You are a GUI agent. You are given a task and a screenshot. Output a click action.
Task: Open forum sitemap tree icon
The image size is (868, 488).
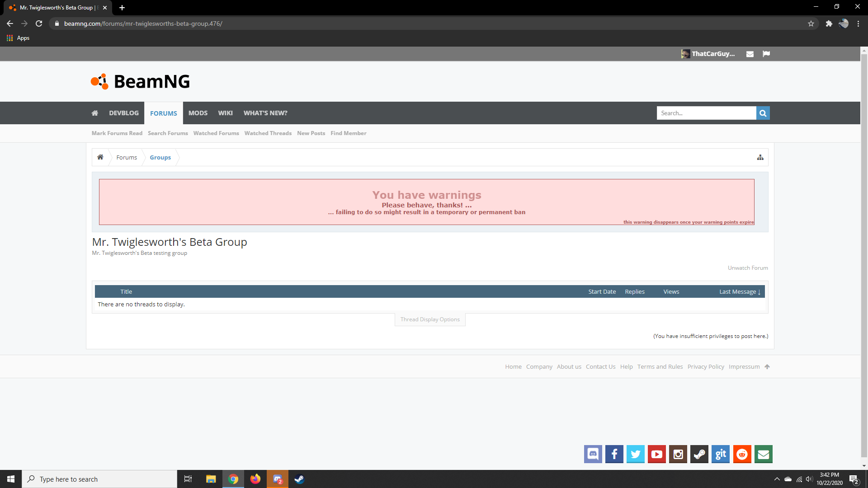click(x=760, y=157)
